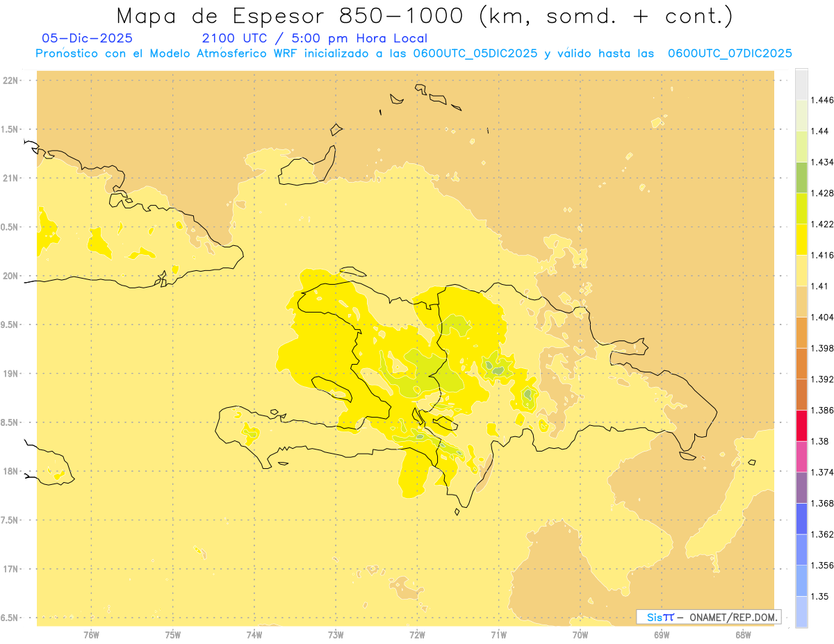Pick the tan 1.404–1.41 colorbar swatch
This screenshot has width=834, height=644.
tap(801, 302)
